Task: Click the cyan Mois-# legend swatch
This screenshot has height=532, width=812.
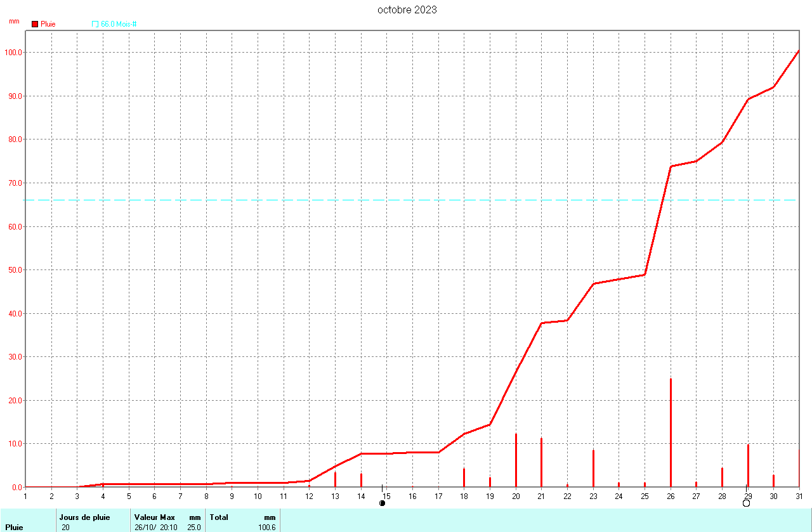Action: (x=95, y=24)
